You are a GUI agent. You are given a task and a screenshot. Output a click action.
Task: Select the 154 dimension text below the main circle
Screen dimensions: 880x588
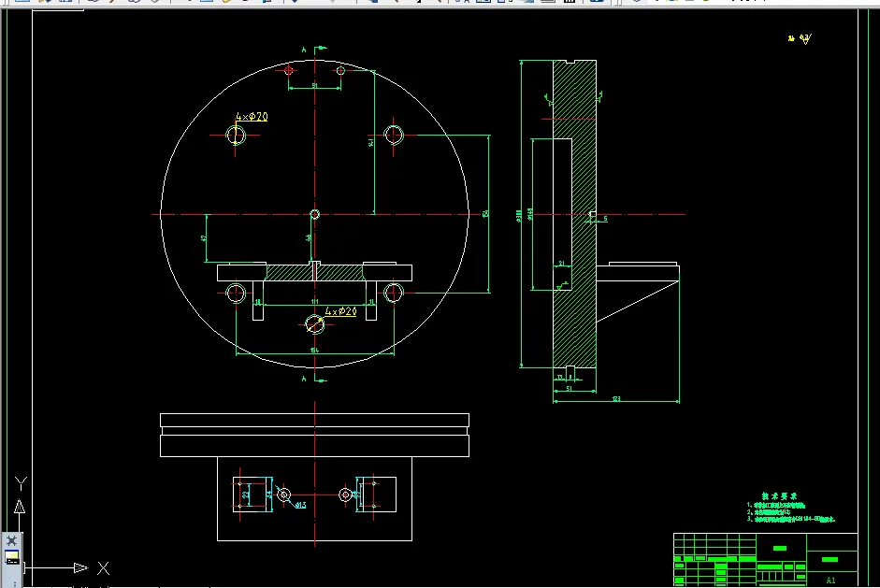pyautogui.click(x=315, y=350)
